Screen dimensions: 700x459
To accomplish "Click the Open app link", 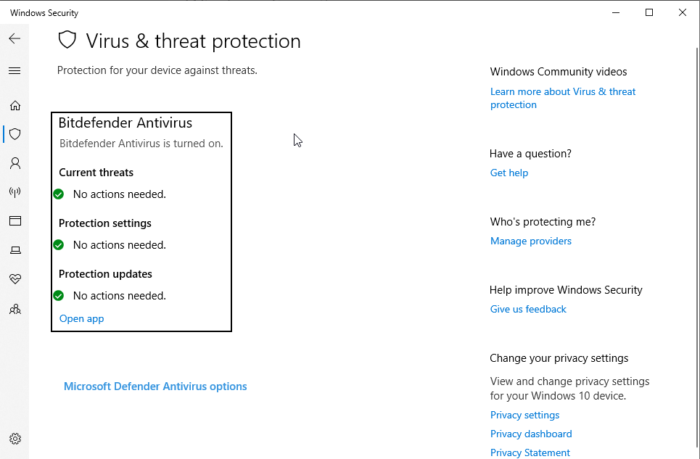I will coord(81,319).
